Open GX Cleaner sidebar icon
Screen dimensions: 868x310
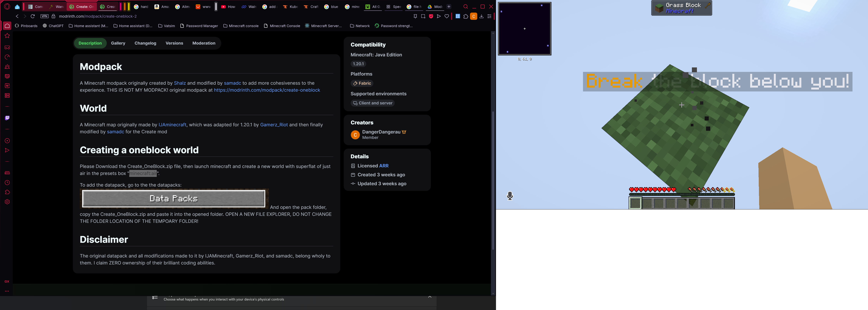click(7, 67)
